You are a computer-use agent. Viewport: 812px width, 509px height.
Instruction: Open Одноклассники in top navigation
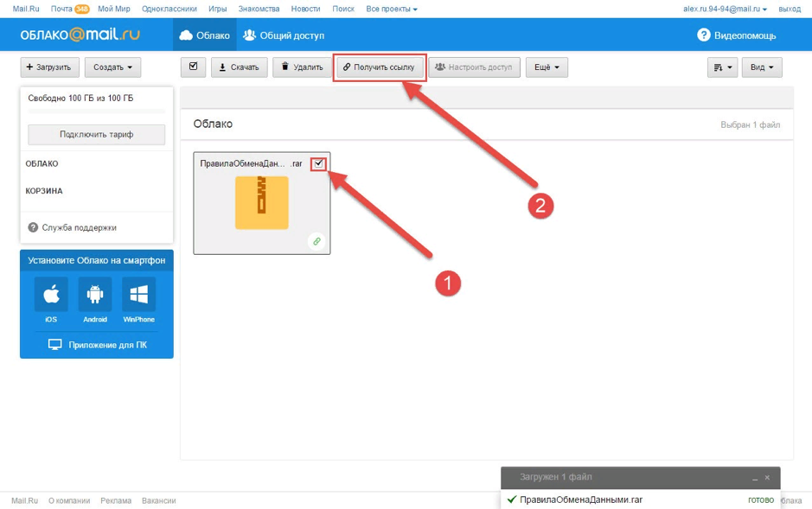coord(169,9)
